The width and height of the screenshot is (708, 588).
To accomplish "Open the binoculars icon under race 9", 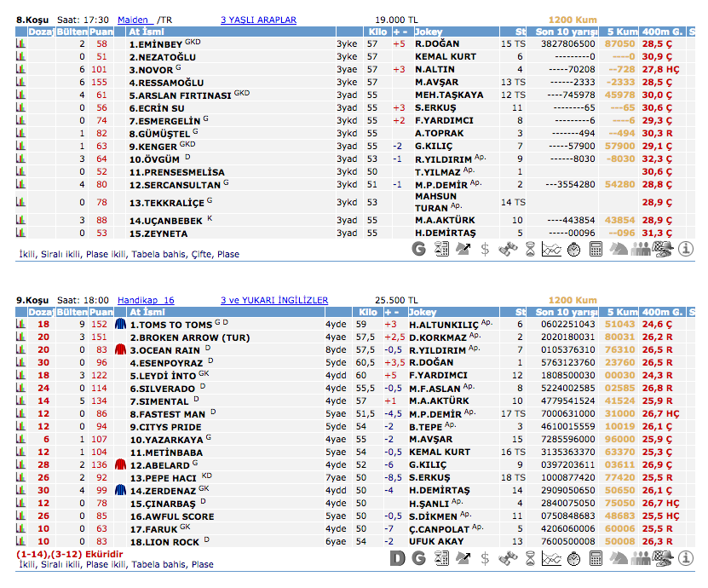I will coord(507,559).
